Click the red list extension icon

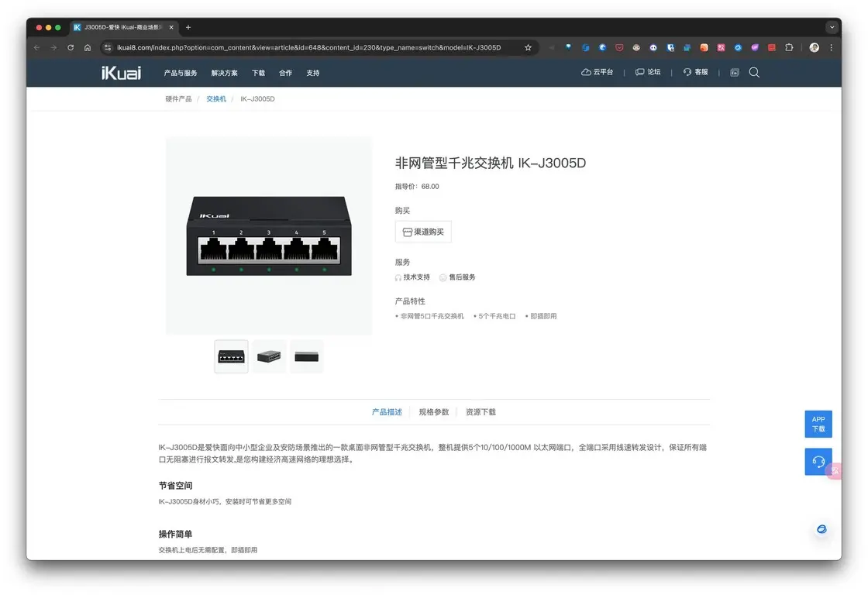[x=772, y=47]
